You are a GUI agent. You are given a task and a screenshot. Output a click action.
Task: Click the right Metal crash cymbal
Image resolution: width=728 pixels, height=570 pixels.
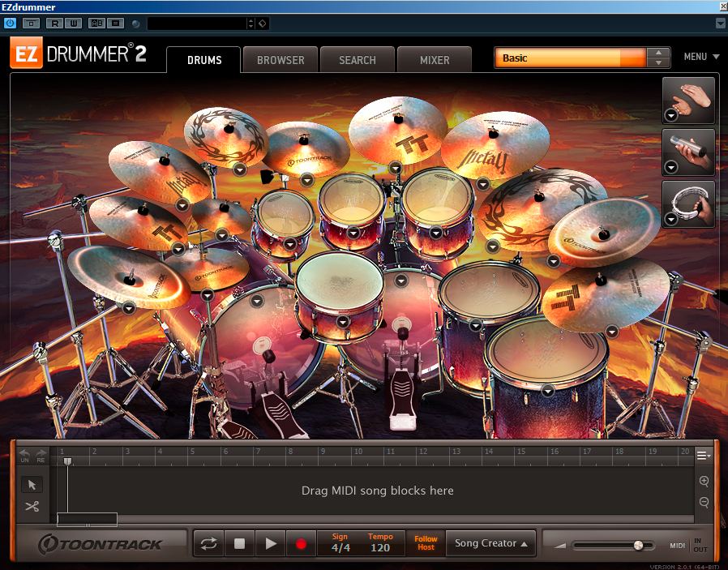[495, 145]
